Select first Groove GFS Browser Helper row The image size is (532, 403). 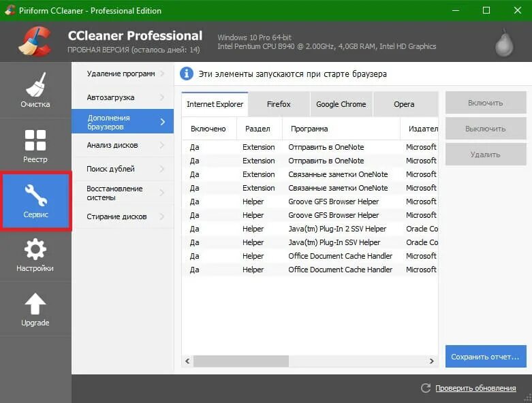point(310,201)
